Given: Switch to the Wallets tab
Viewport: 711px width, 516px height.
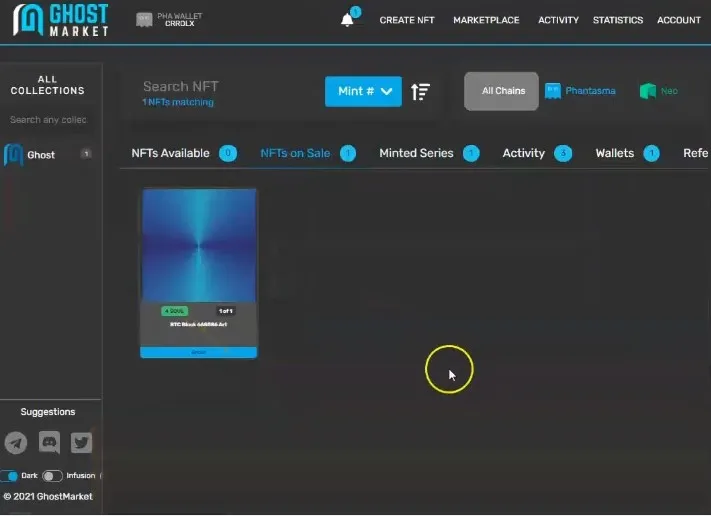Looking at the screenshot, I should click(x=615, y=153).
